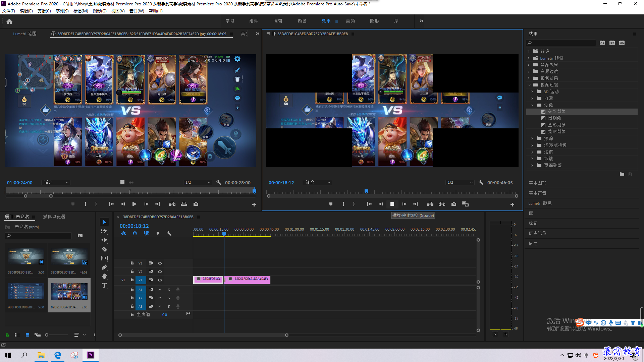Step forward one frame in Program monitor
644x362 pixels.
(x=404, y=204)
